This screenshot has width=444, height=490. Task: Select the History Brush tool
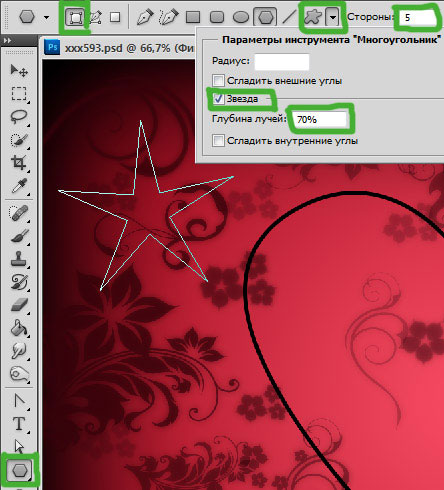[x=19, y=282]
